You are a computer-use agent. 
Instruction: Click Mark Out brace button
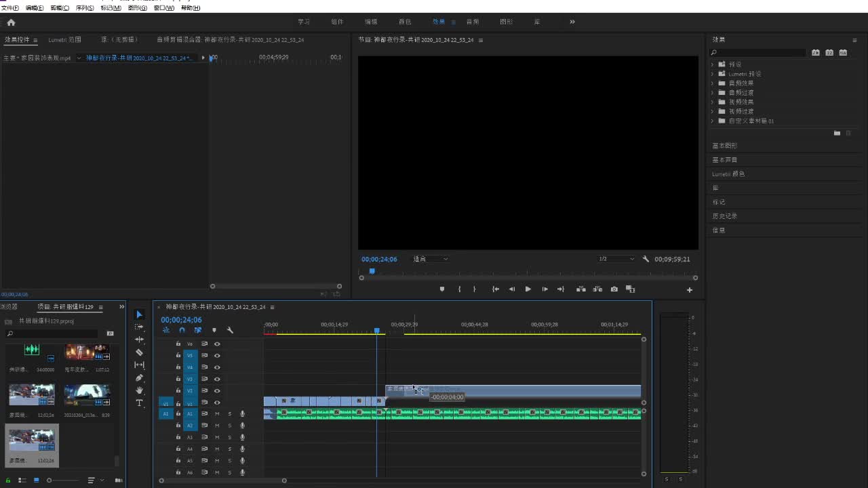(474, 289)
